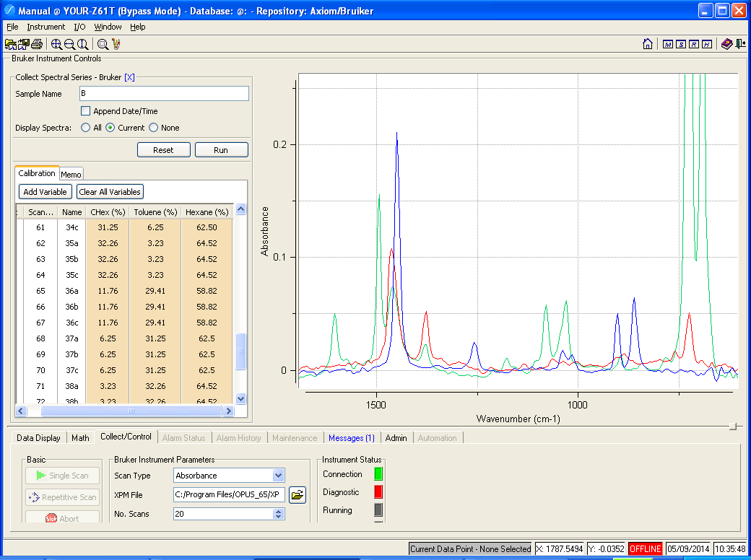Enable the Append Date/Time checkbox
This screenshot has width=751, height=560.
tap(85, 110)
